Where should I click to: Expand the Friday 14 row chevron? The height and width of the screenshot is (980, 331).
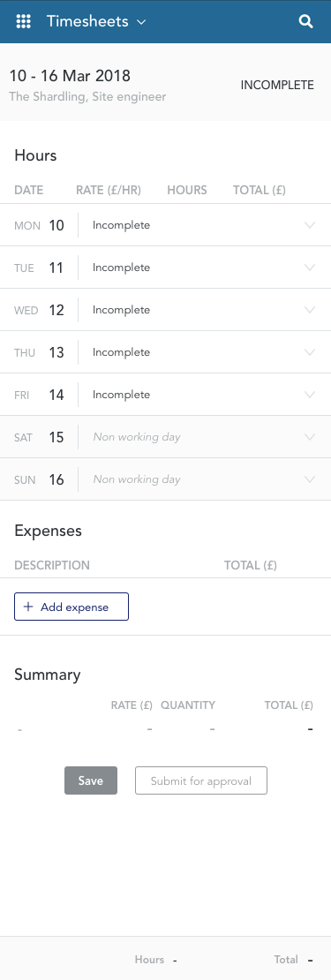pyautogui.click(x=309, y=395)
